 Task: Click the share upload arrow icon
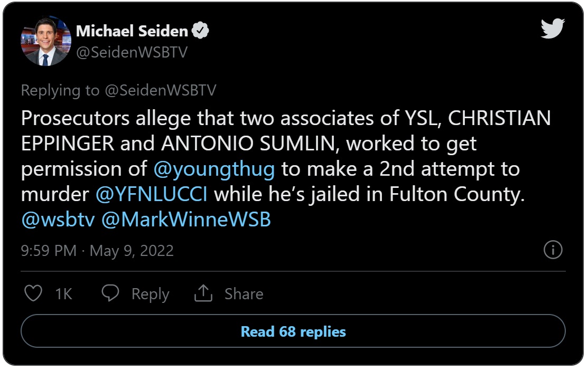coord(203,293)
